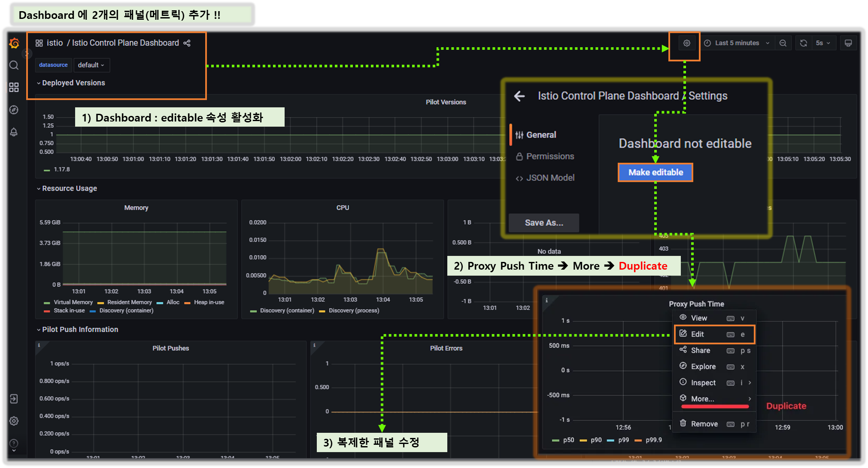Toggle the Virtual Memory legend series
This screenshot has height=468, width=868.
coord(73,302)
